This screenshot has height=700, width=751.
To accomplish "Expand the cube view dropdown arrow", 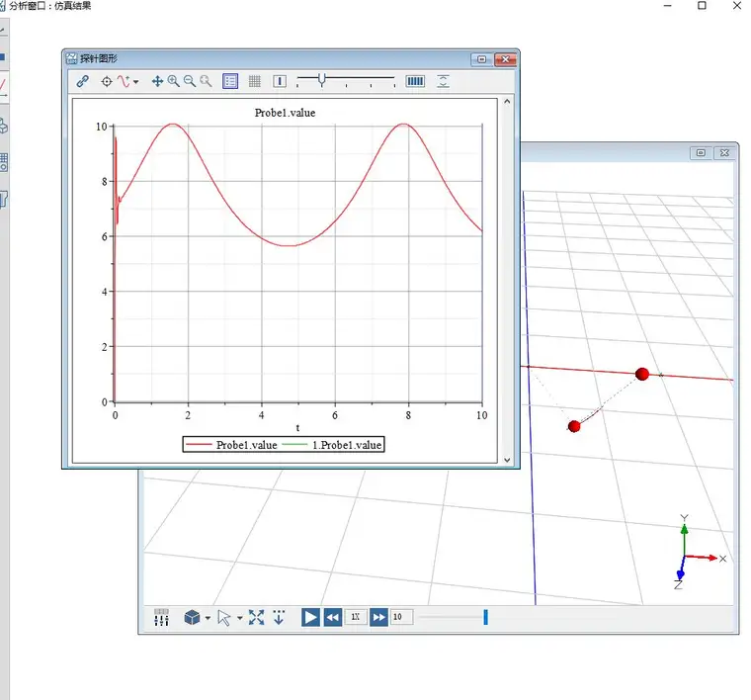I will [x=208, y=618].
